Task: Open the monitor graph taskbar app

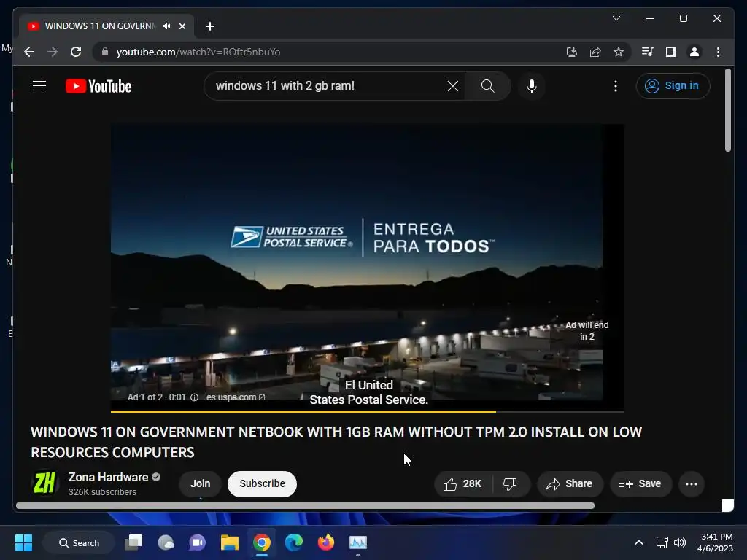Action: click(x=357, y=542)
